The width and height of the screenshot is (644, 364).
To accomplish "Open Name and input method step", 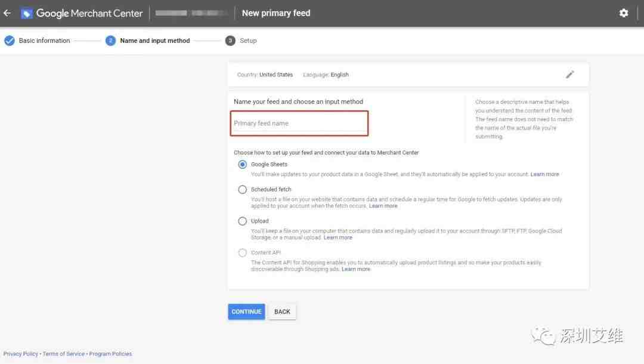I will [x=155, y=41].
